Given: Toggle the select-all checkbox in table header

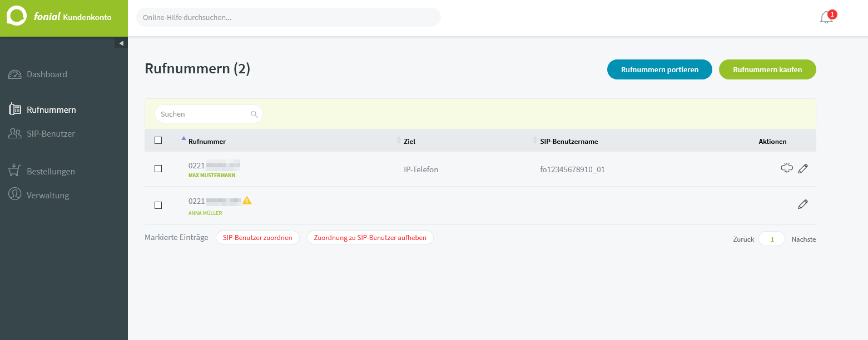Looking at the screenshot, I should click(x=158, y=141).
